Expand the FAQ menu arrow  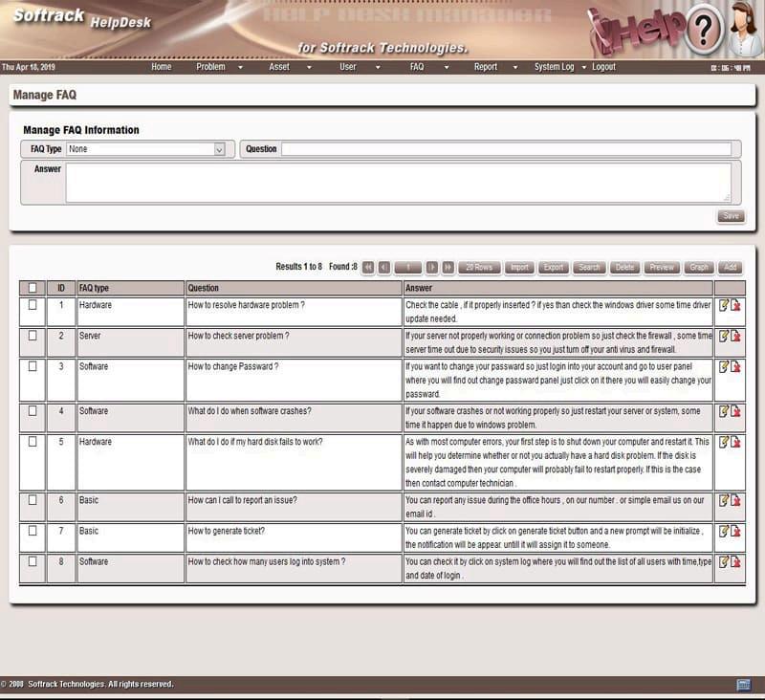447,67
